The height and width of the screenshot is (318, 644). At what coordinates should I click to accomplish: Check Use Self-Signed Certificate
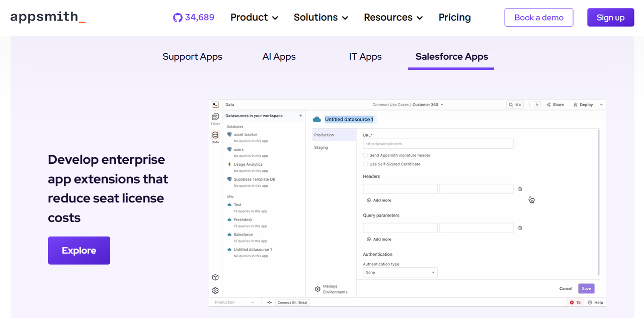(365, 164)
